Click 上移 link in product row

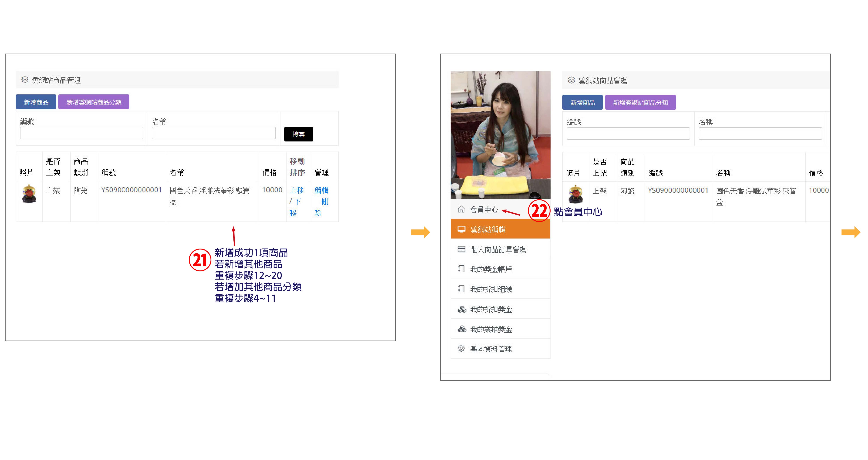(297, 190)
